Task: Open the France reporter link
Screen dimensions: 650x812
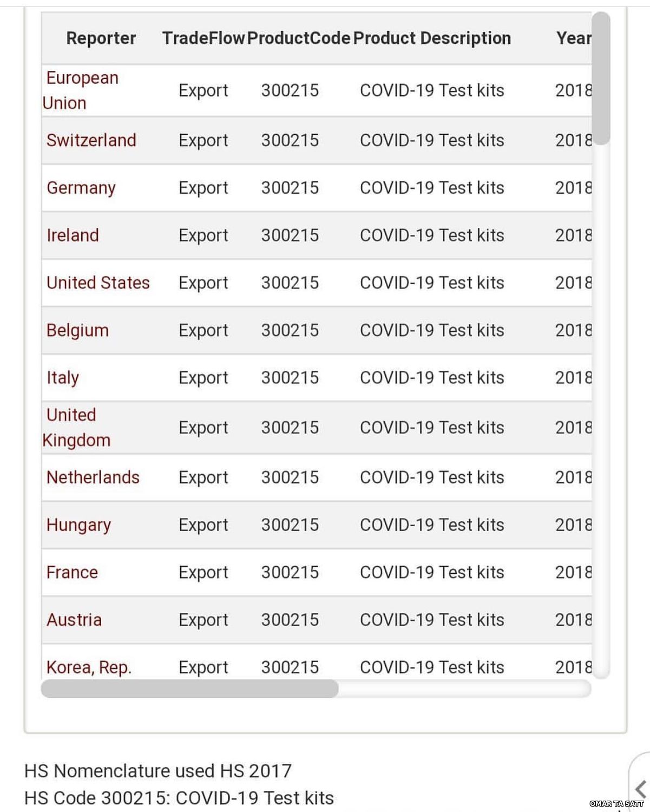Action: pyautogui.click(x=72, y=572)
